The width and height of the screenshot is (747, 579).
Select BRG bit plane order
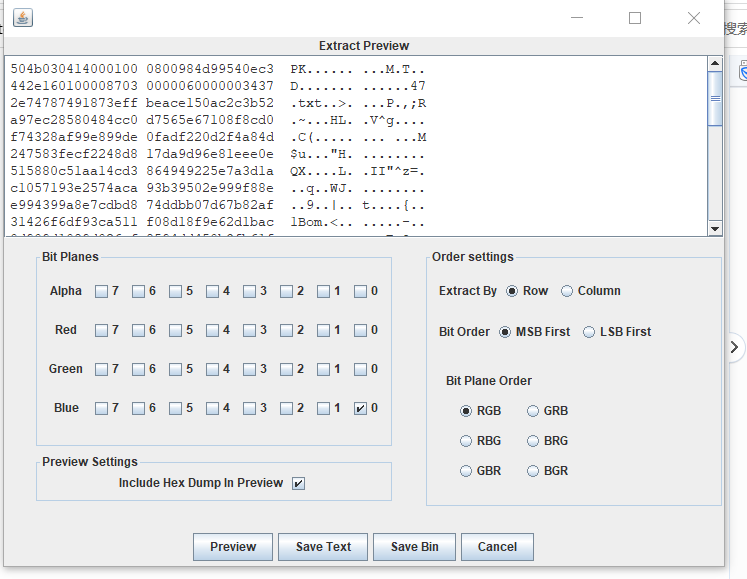coord(533,441)
